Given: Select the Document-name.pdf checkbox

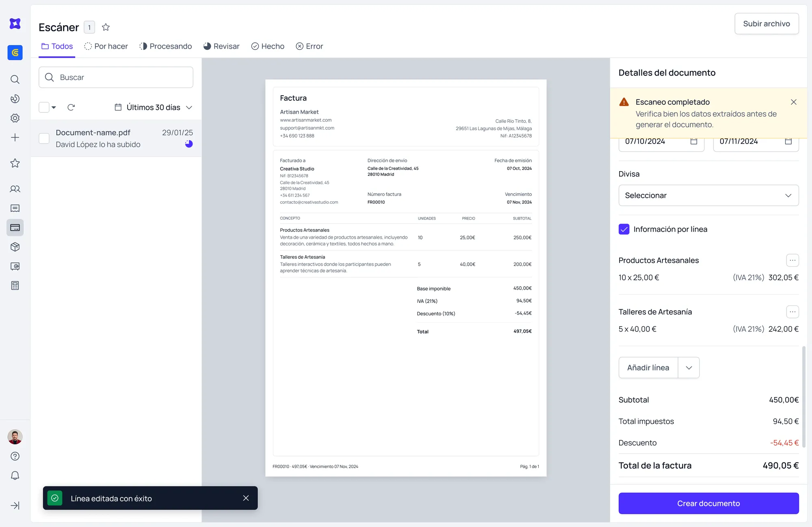Looking at the screenshot, I should tap(44, 138).
